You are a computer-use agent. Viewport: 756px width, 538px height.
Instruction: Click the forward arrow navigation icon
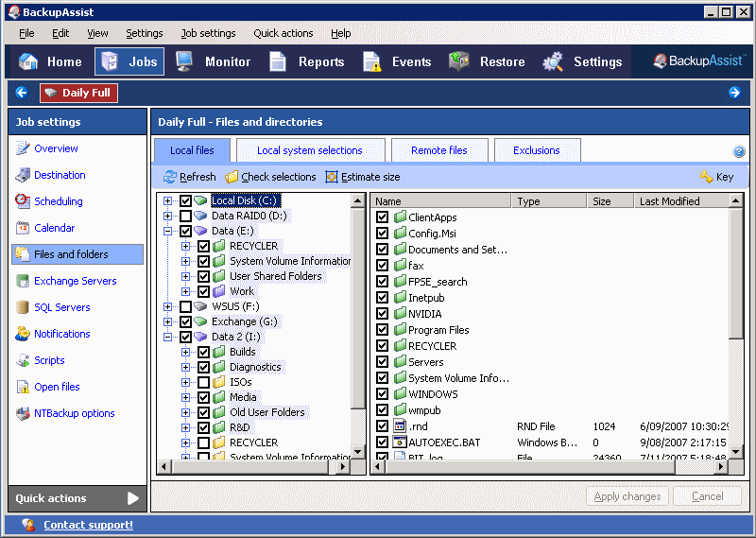(x=734, y=93)
